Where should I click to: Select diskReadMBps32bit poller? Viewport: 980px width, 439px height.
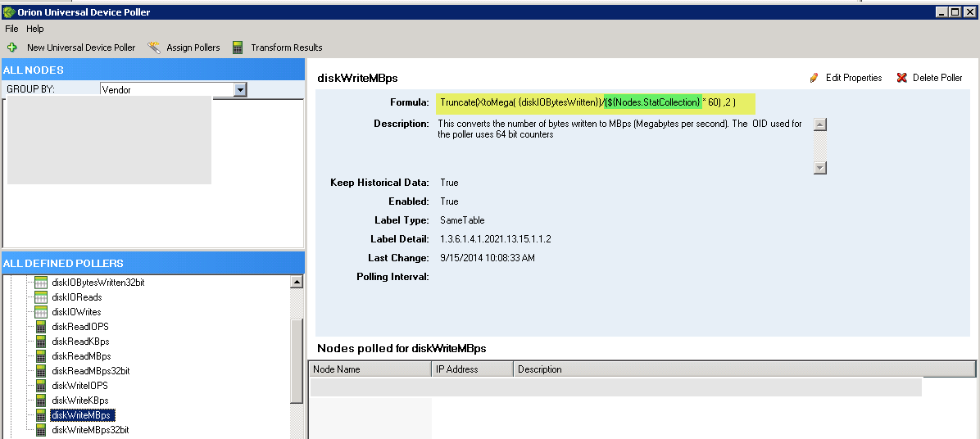[91, 371]
